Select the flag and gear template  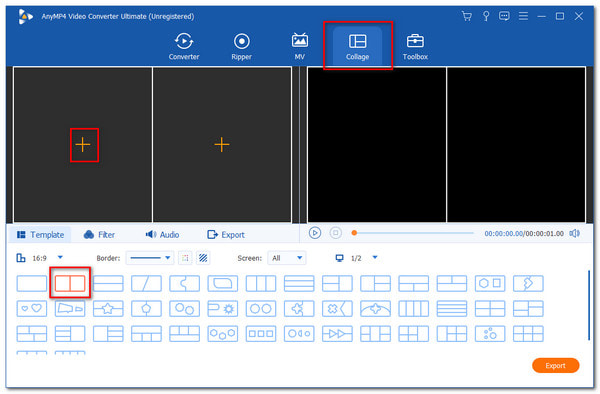(223, 308)
